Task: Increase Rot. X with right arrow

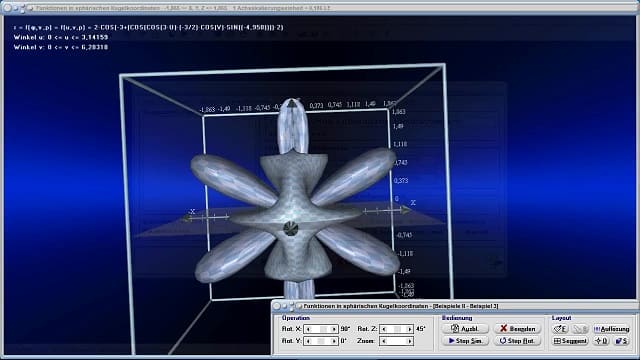Action: tap(334, 329)
